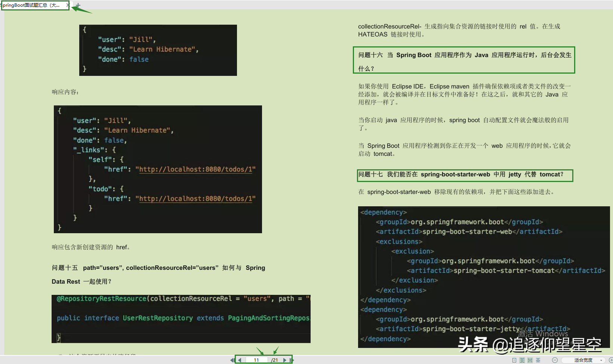613x364 pixels.
Task: Click the spring-boot-starter-web artifactId line
Action: tap(469, 232)
